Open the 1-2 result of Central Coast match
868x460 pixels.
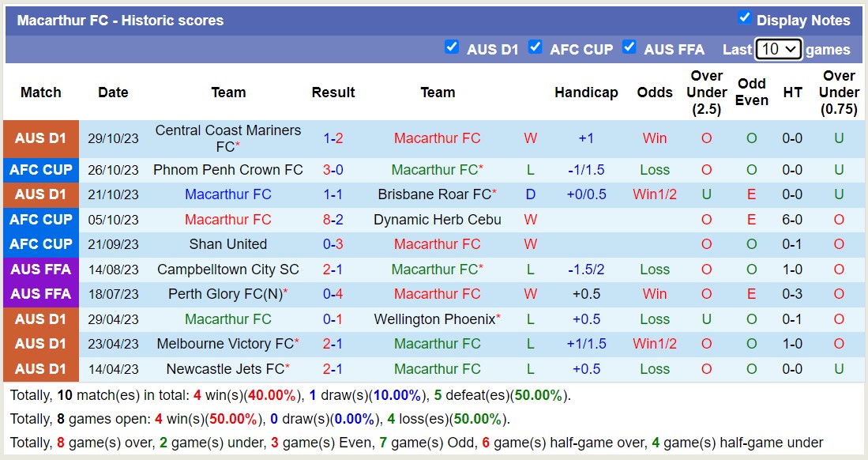click(x=333, y=138)
